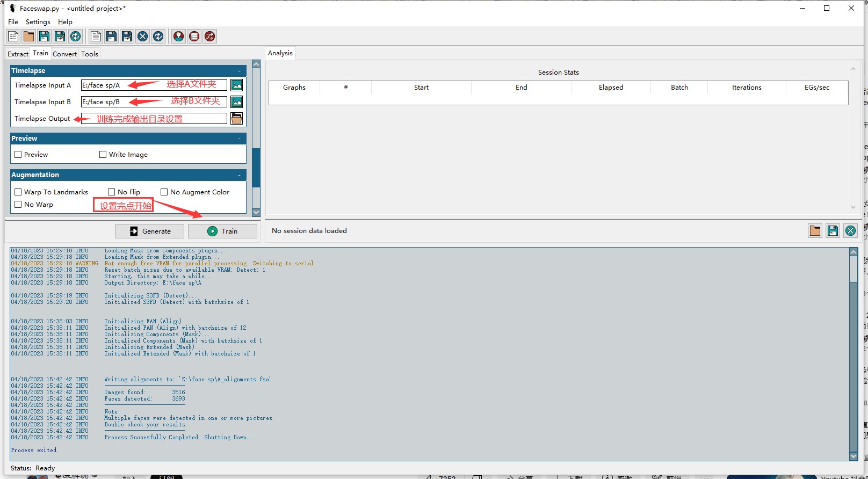Collapse the Augmentation section
Image resolution: width=868 pixels, height=479 pixels.
[239, 175]
